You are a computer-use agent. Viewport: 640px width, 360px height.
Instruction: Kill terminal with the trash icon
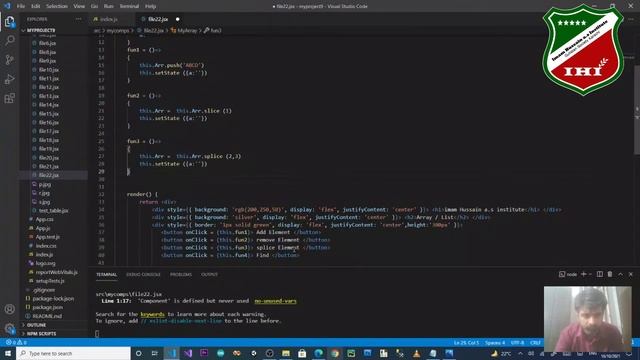click(x=610, y=274)
